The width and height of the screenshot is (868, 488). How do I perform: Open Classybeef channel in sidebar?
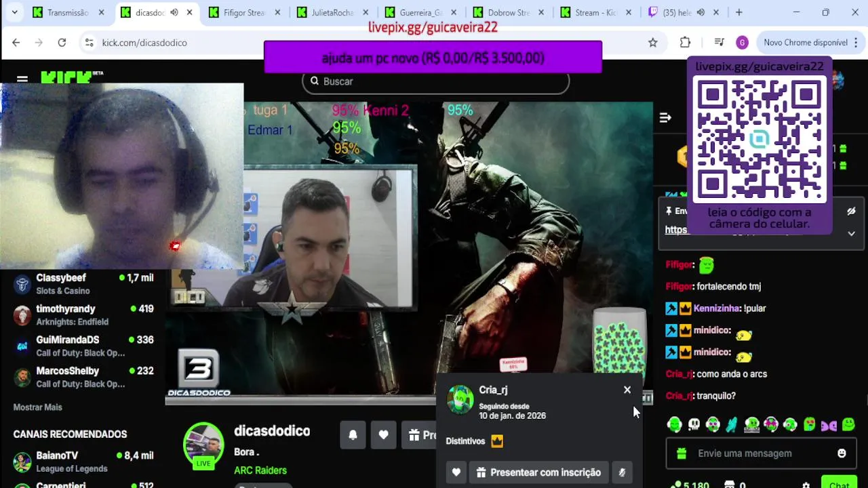click(x=84, y=284)
